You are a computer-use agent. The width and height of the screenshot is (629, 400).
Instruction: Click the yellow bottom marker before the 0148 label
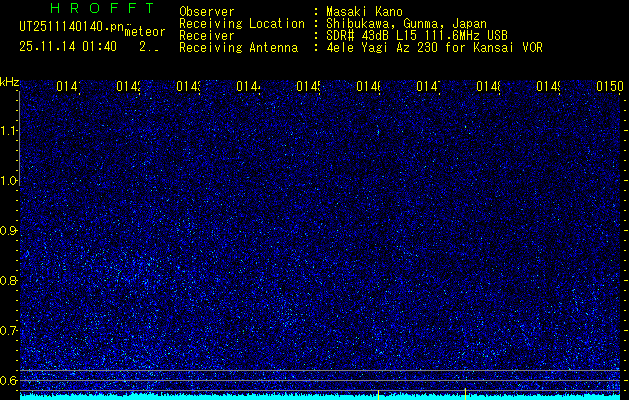tap(465, 394)
